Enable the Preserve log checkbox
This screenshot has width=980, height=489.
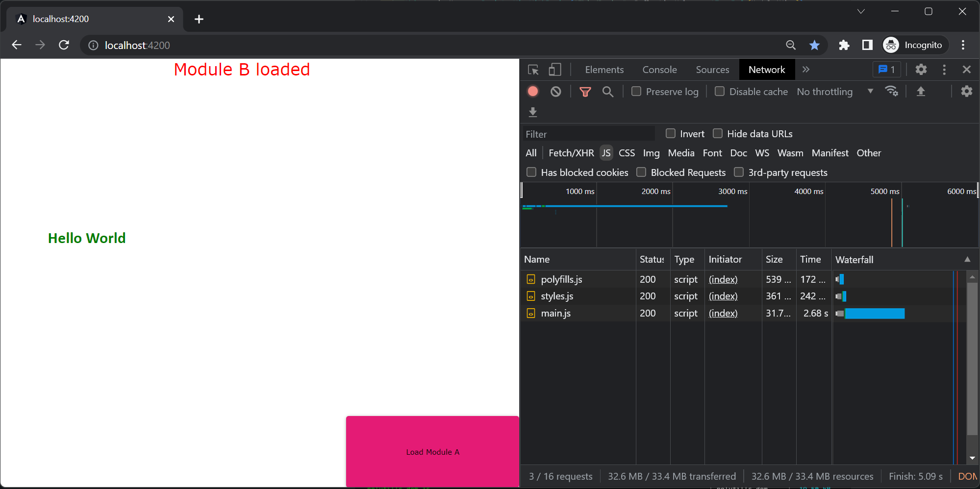636,92
